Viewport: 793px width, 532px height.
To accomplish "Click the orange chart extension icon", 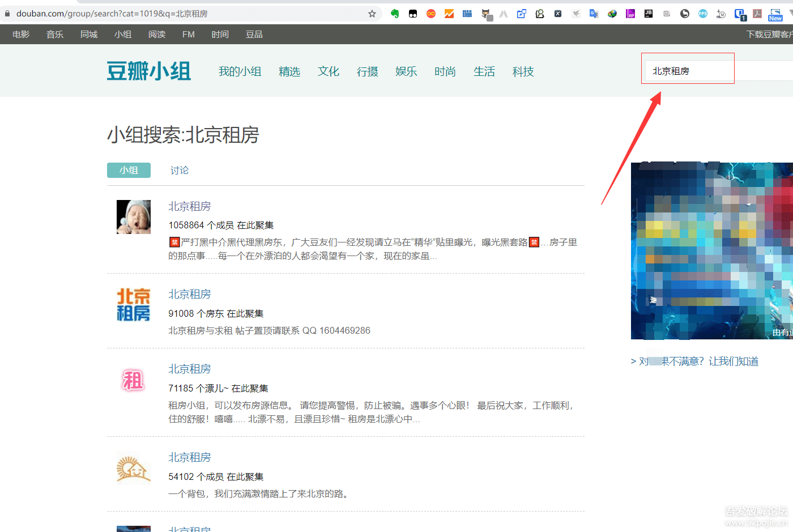I will pyautogui.click(x=449, y=14).
